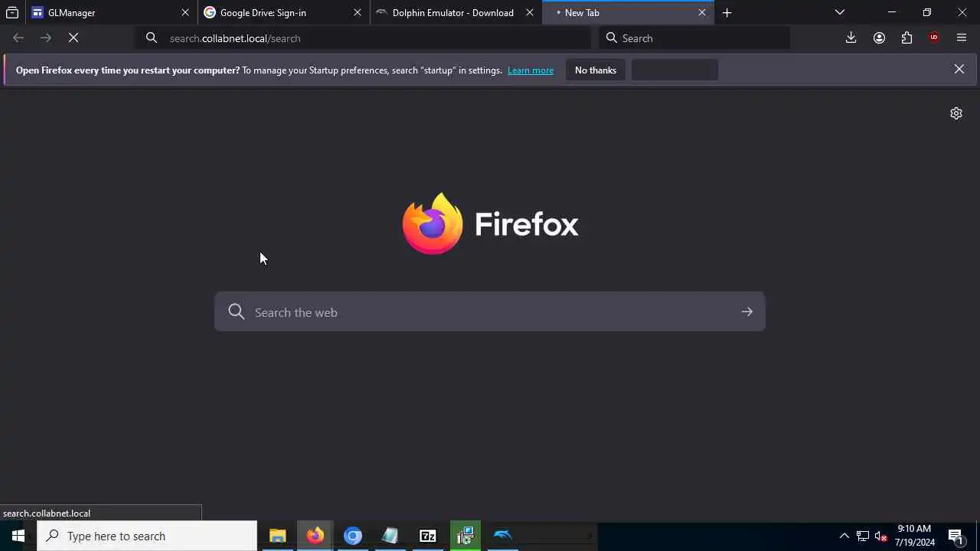Viewport: 980px width, 551px height.
Task: Close the GLManager tab
Action: coord(185,12)
